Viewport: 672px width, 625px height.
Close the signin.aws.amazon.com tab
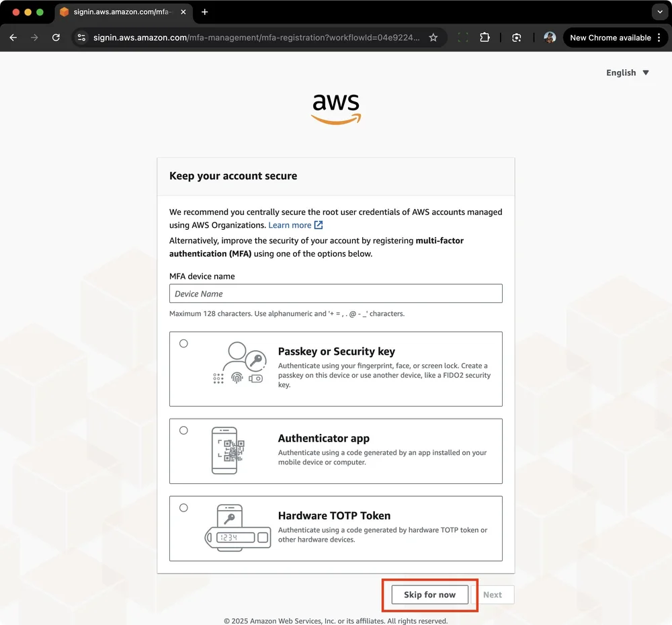pyautogui.click(x=183, y=12)
